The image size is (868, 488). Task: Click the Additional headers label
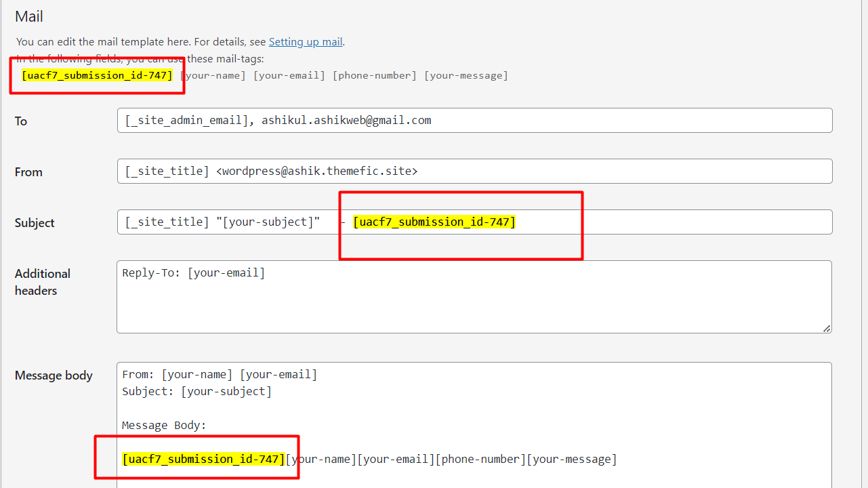[x=42, y=282]
